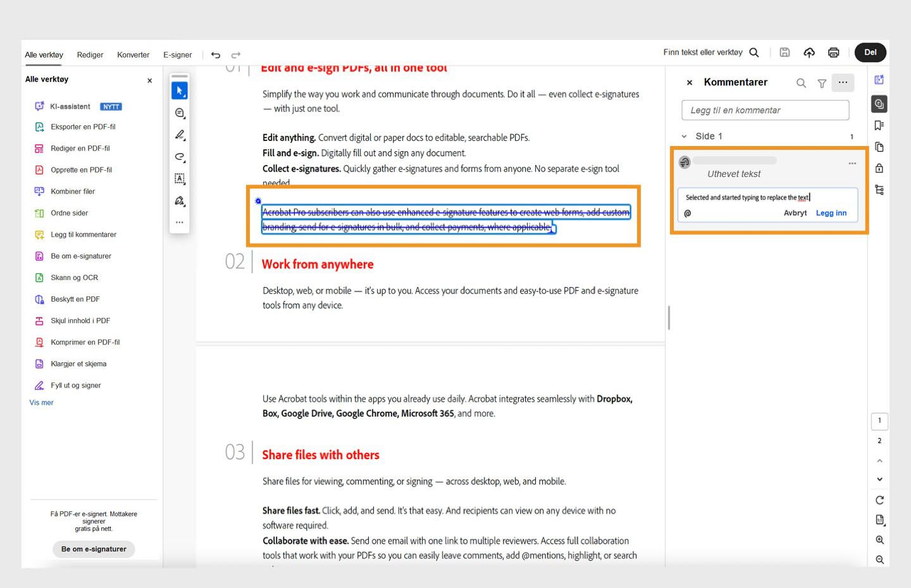Print the PDF document
This screenshot has height=588, width=911.
click(x=834, y=52)
